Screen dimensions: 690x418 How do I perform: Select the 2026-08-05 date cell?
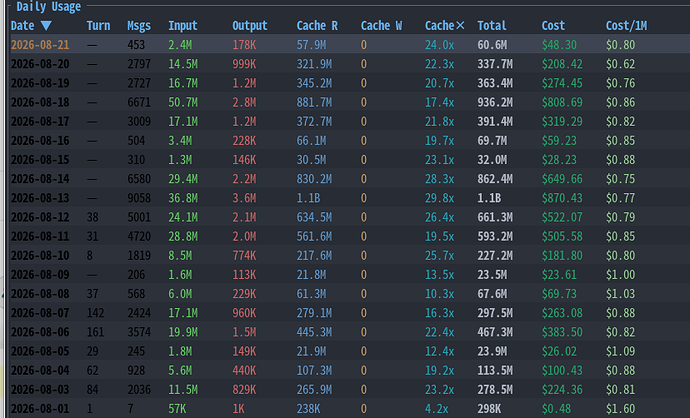coord(40,351)
